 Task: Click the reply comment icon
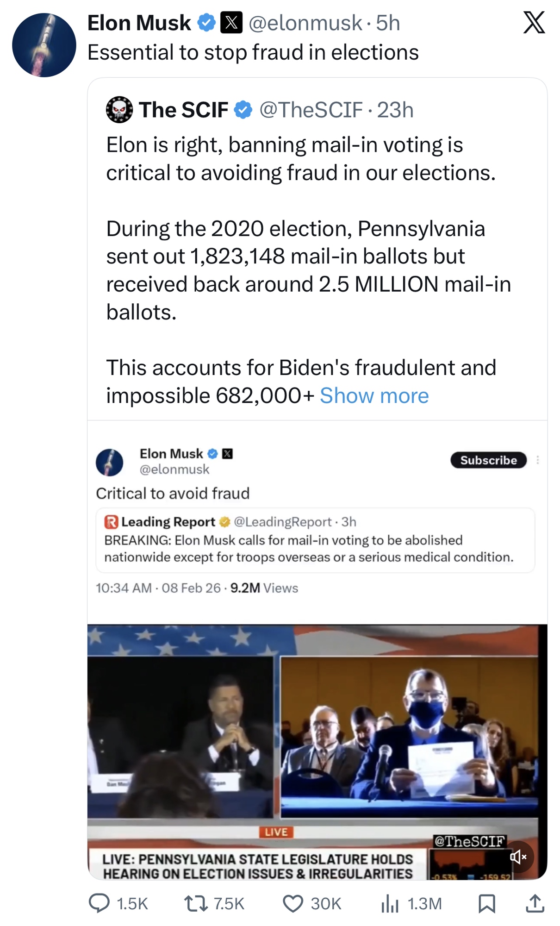(x=99, y=903)
